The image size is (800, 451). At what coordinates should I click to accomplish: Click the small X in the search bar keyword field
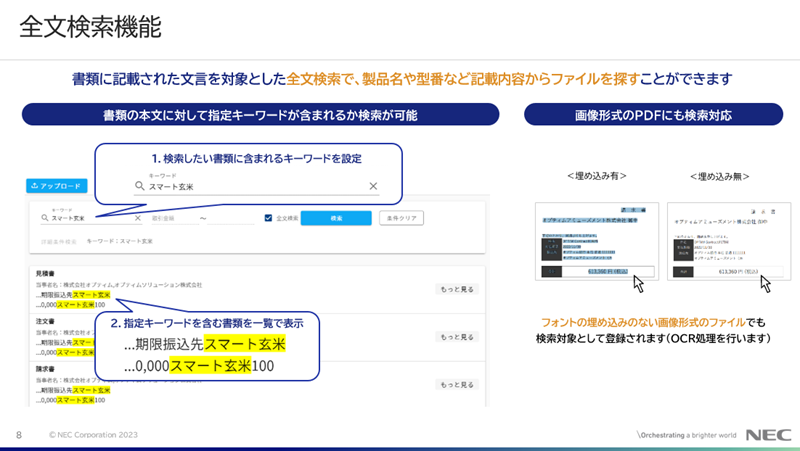(138, 218)
